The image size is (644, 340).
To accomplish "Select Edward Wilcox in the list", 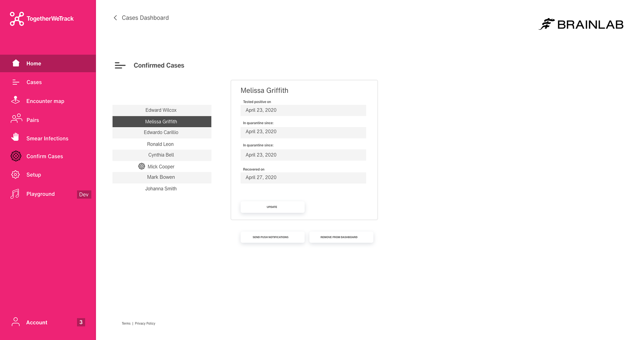I will pyautogui.click(x=162, y=110).
